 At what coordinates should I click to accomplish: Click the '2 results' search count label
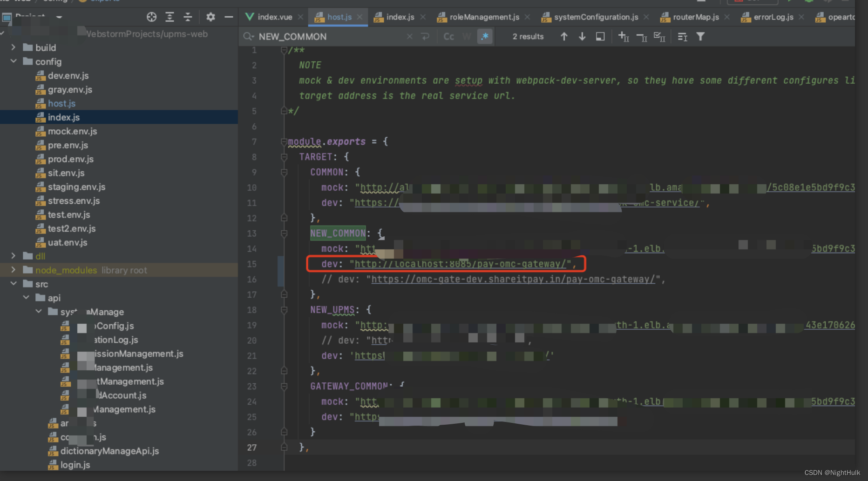(x=528, y=36)
